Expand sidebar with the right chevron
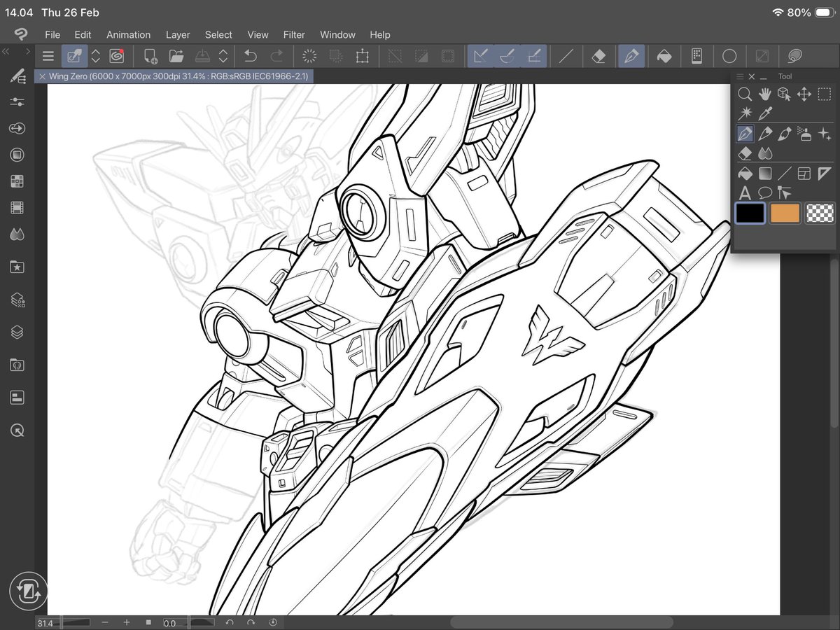The height and width of the screenshot is (630, 840). [27, 52]
